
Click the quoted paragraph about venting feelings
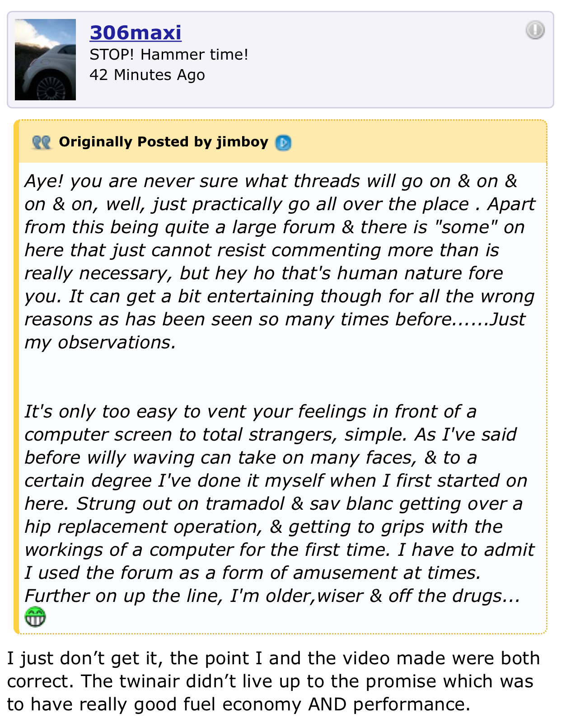tap(279, 503)
